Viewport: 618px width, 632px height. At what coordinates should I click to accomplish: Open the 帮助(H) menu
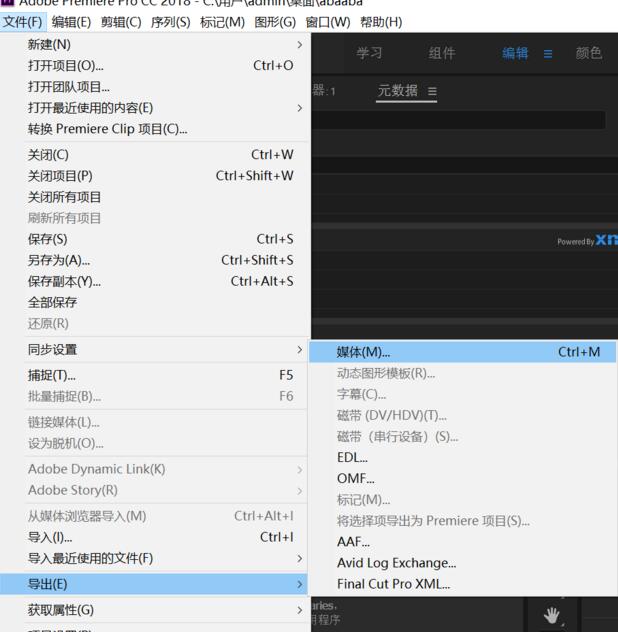[x=381, y=22]
